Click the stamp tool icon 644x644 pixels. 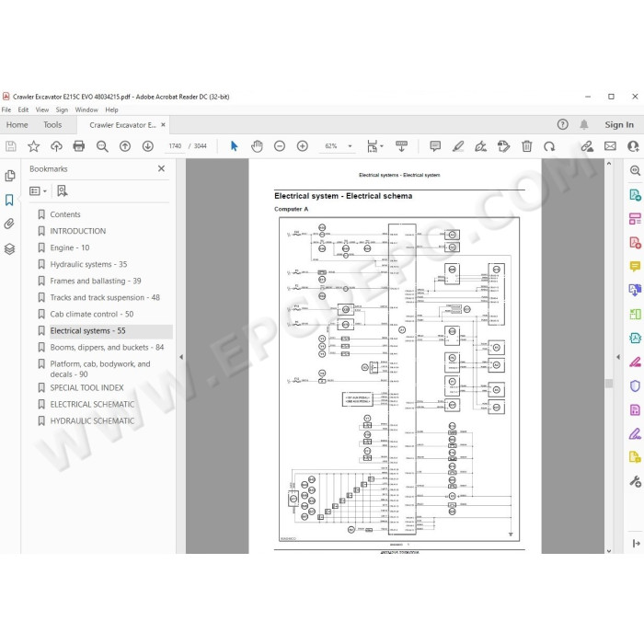click(503, 146)
